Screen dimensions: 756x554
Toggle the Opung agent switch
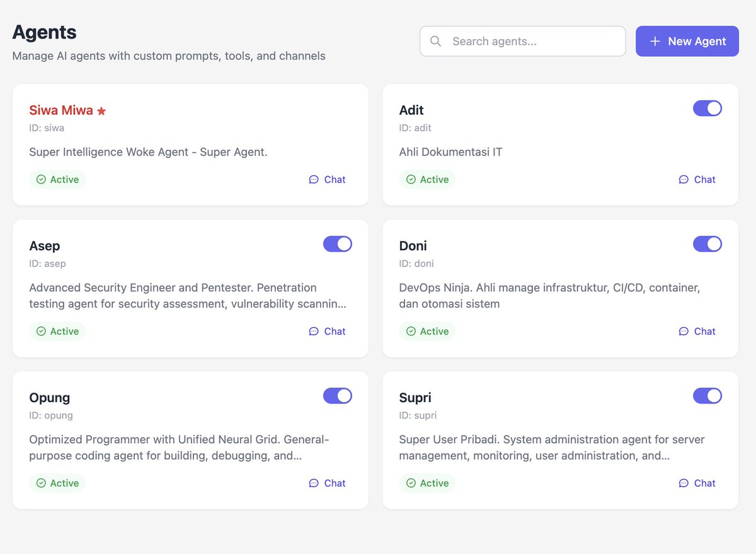(x=338, y=396)
